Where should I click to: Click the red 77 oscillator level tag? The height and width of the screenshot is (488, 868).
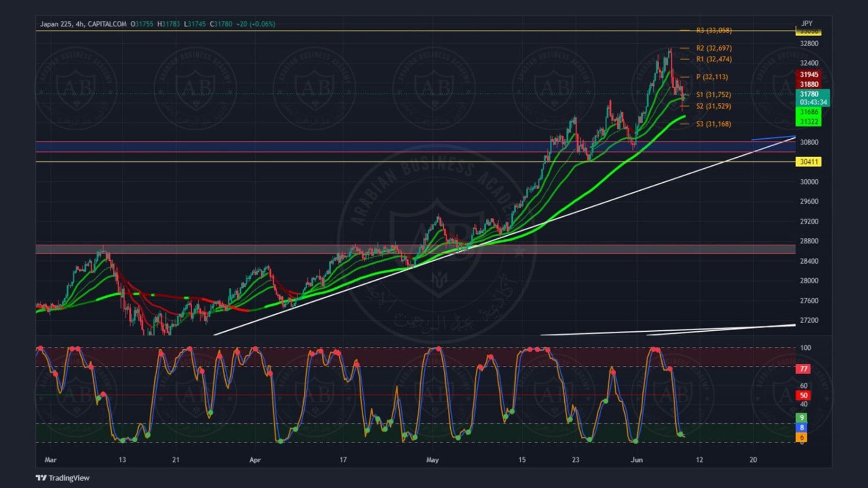[x=803, y=369]
